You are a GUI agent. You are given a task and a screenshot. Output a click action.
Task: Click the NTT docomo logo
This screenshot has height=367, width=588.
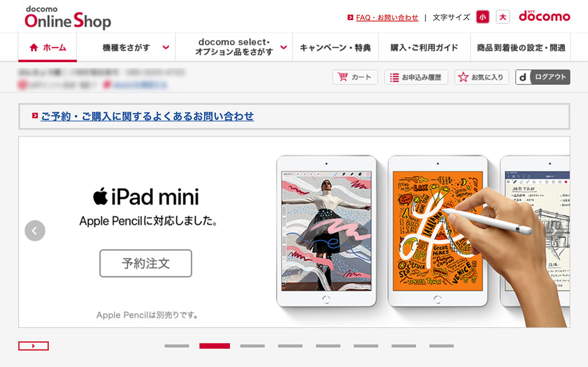[544, 16]
